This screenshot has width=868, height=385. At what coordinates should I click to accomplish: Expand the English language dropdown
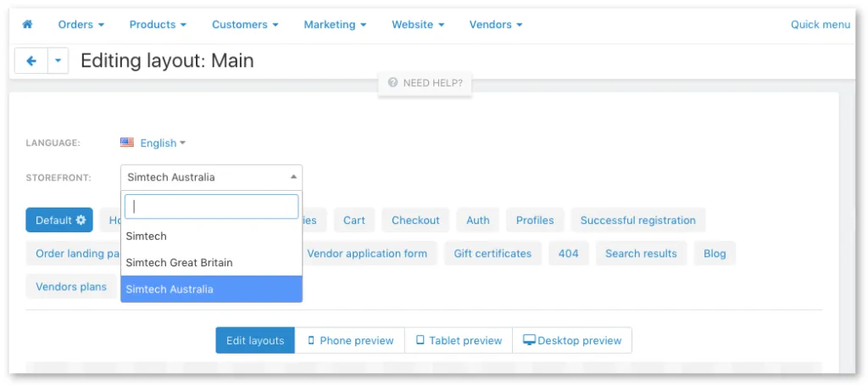(163, 143)
